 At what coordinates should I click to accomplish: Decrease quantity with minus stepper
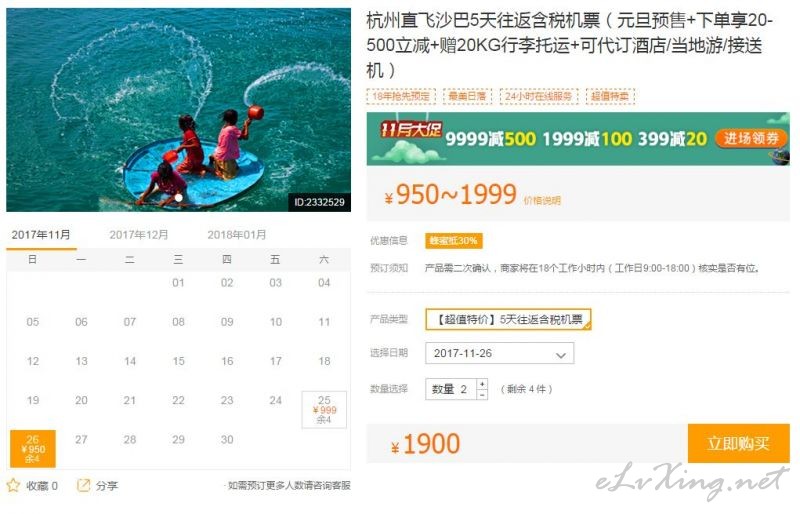[x=482, y=395]
